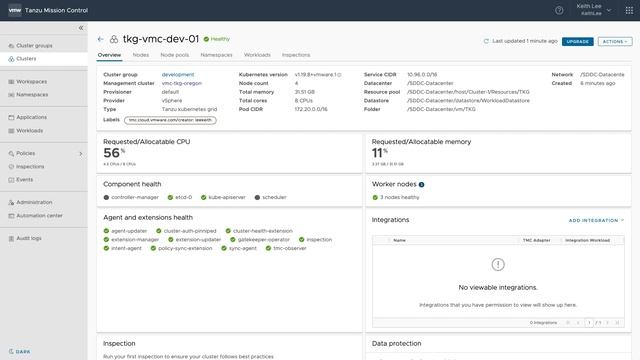640x360 pixels.
Task: Open the help question mark icon
Action: click(x=559, y=11)
